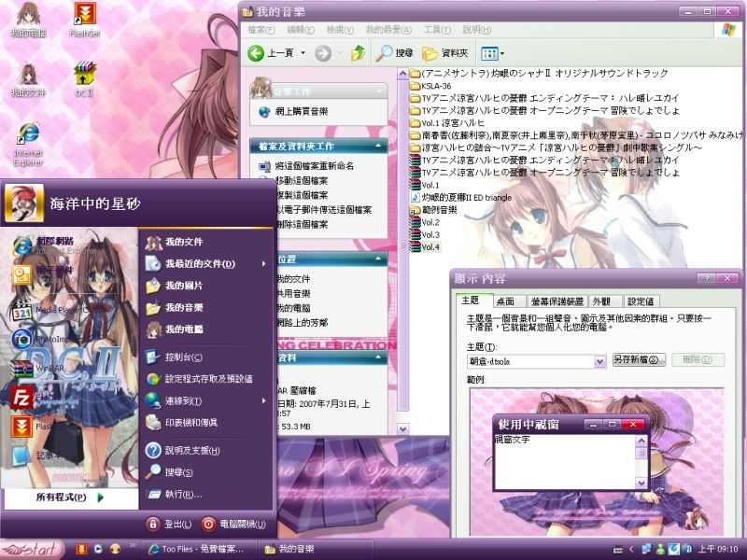Open 我的電腦 desktop icon

[x=28, y=20]
